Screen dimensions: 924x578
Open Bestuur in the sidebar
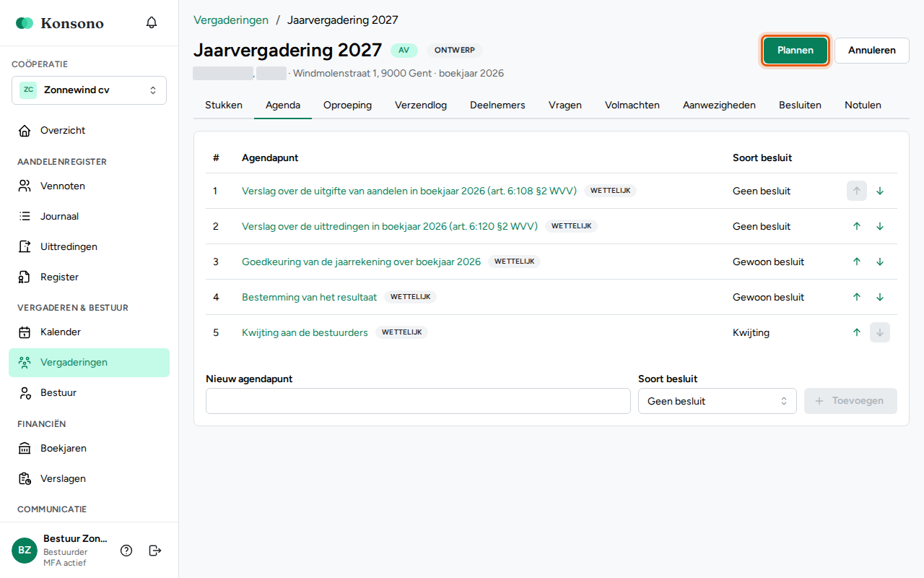pos(89,393)
